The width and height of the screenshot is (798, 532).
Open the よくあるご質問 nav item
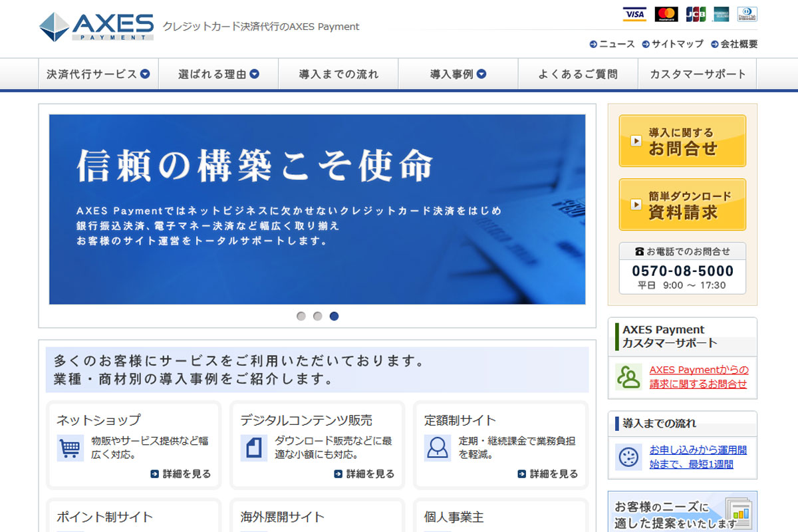pos(578,74)
